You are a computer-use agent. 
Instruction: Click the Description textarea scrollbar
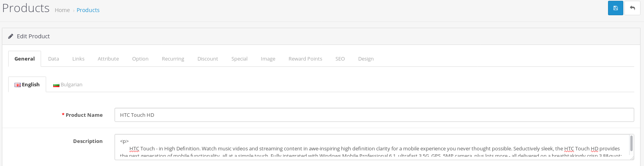click(631, 144)
